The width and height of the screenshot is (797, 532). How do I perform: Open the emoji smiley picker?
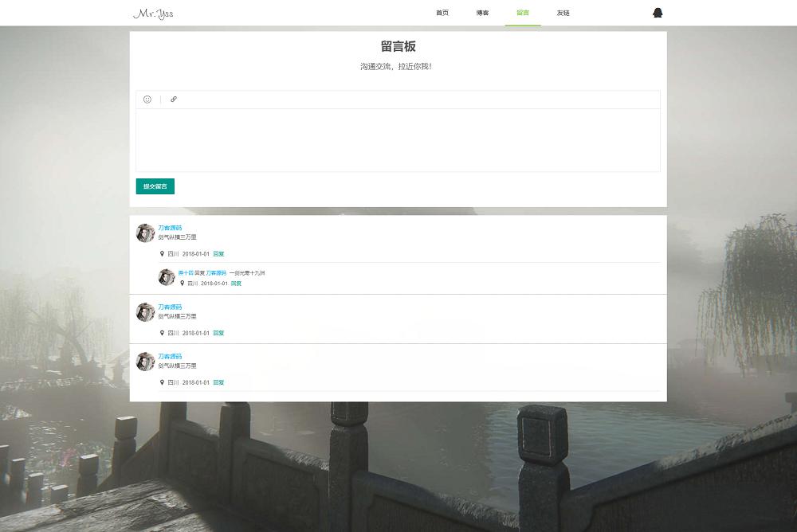(147, 99)
